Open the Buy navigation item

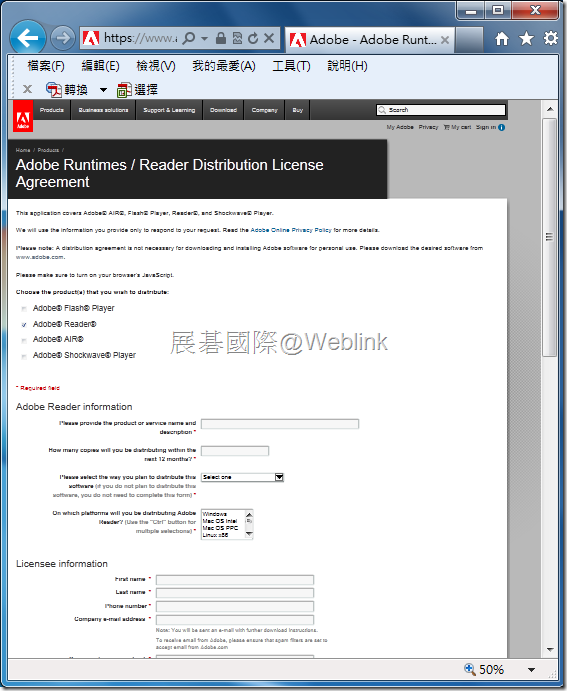pyautogui.click(x=298, y=110)
